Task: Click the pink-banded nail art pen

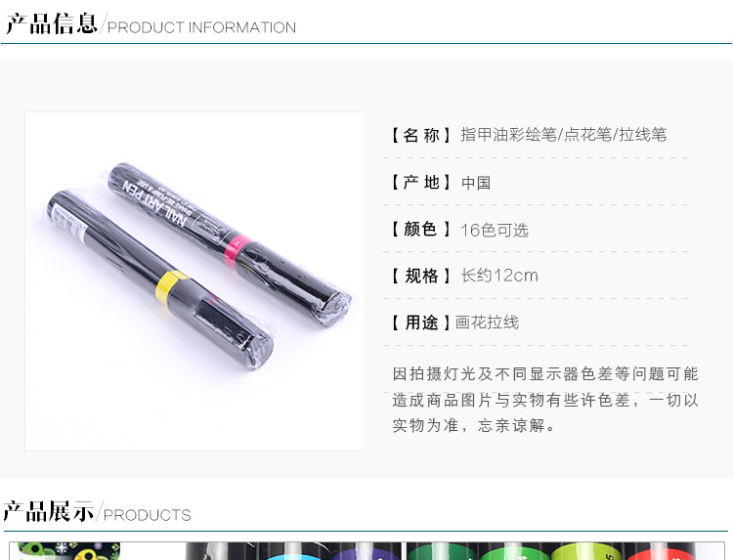Action: [229, 243]
